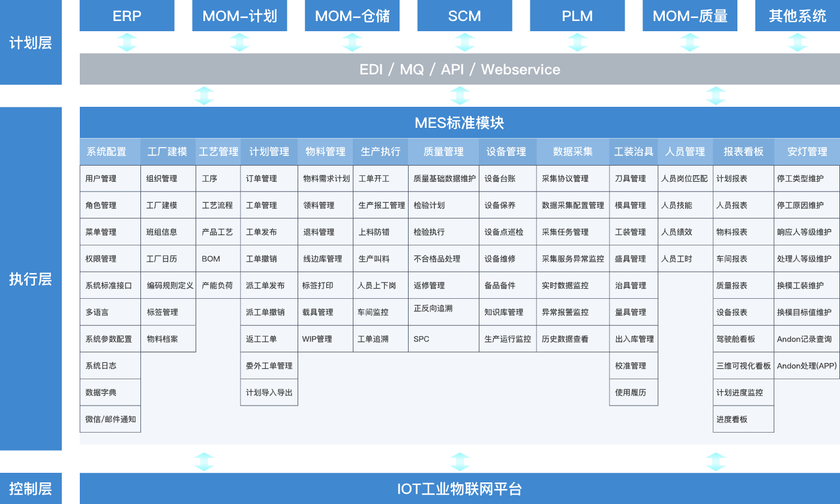Select the PLM box
The image size is (840, 504).
coord(577,16)
